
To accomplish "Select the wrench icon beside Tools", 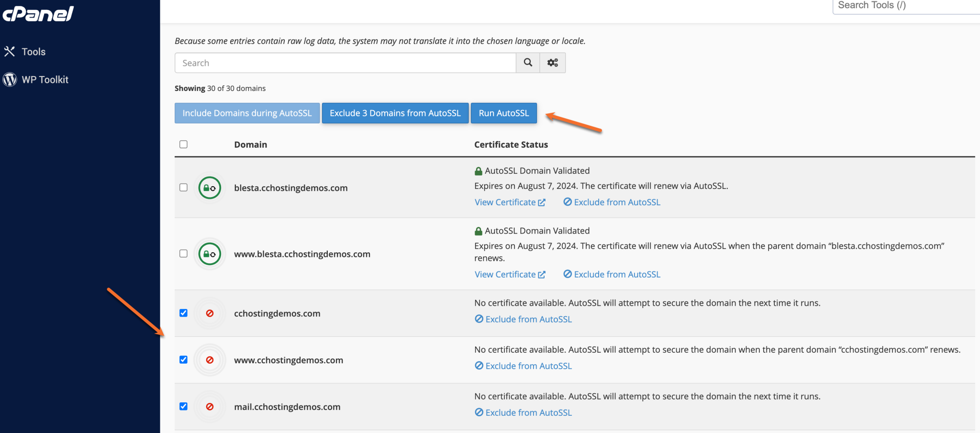I will pos(10,51).
